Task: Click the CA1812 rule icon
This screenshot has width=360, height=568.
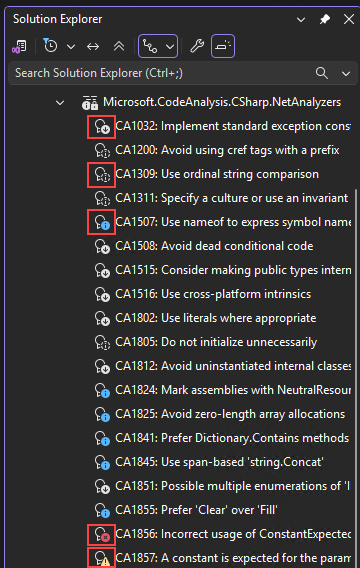Action: point(102,366)
